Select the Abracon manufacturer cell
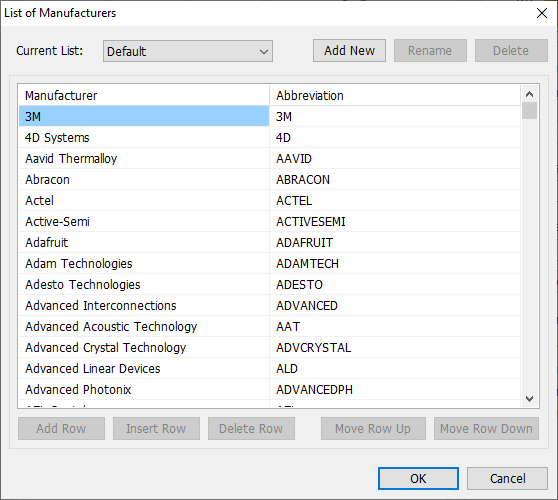 tap(144, 179)
